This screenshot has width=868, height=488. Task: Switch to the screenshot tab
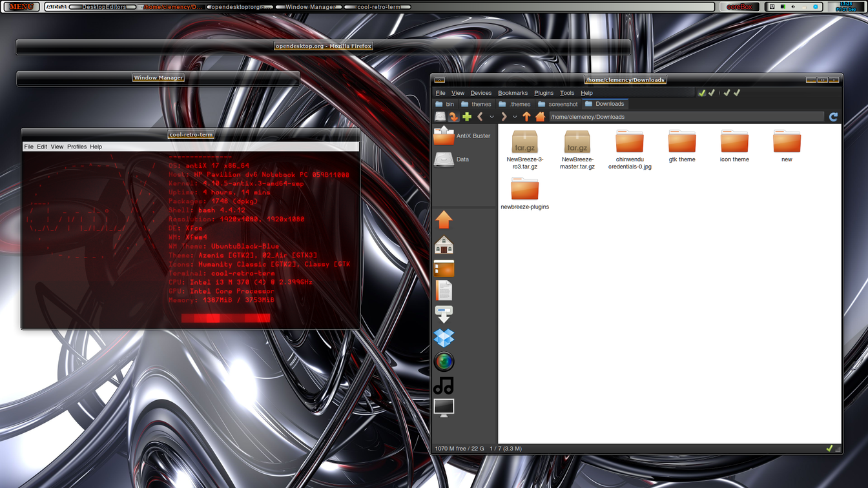point(557,104)
